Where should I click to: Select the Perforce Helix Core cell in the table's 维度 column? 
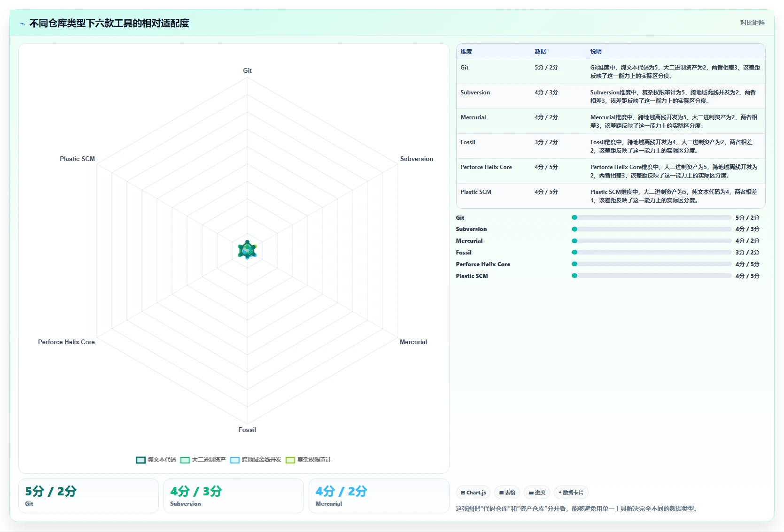pos(493,171)
